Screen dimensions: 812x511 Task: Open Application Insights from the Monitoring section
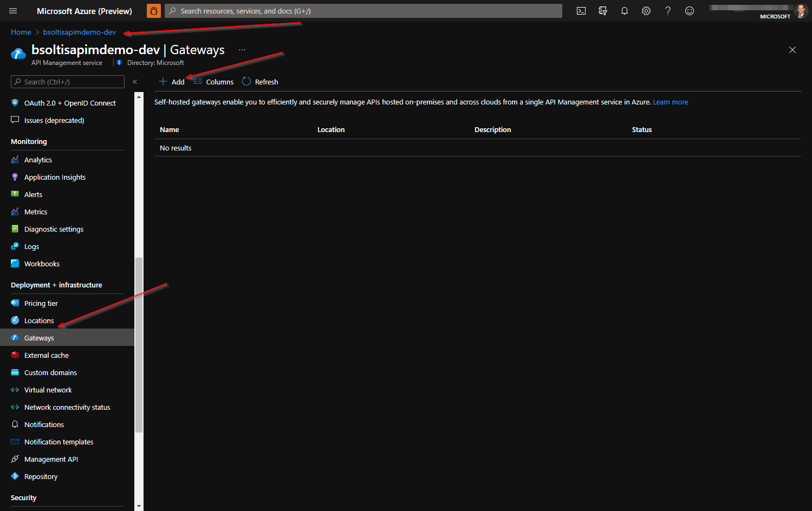click(x=55, y=178)
